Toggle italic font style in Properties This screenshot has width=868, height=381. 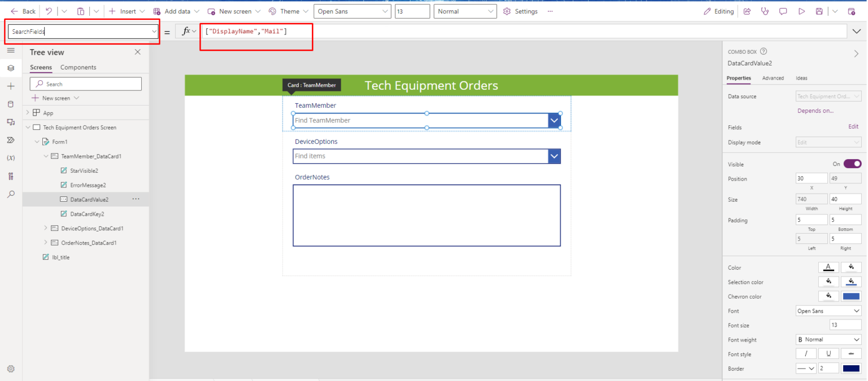pos(806,353)
